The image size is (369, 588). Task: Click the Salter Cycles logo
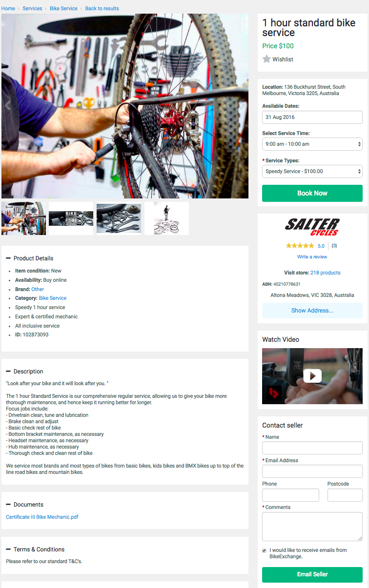[x=312, y=227]
